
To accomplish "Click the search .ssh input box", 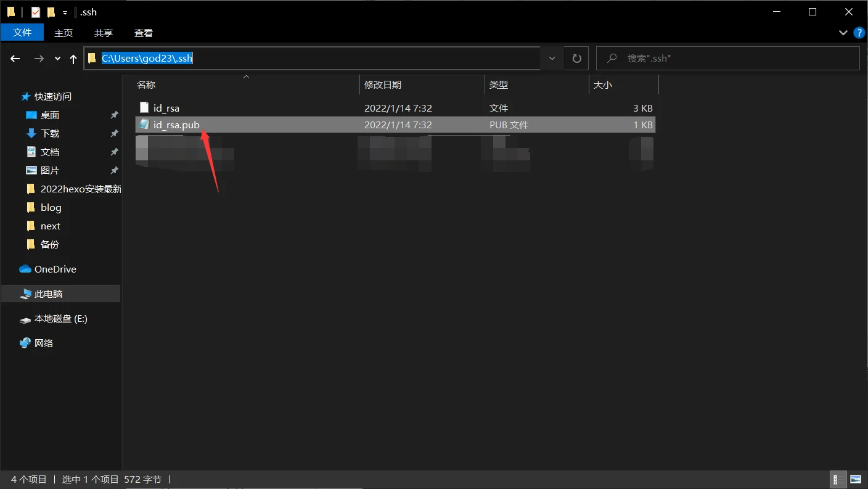I will coord(734,59).
